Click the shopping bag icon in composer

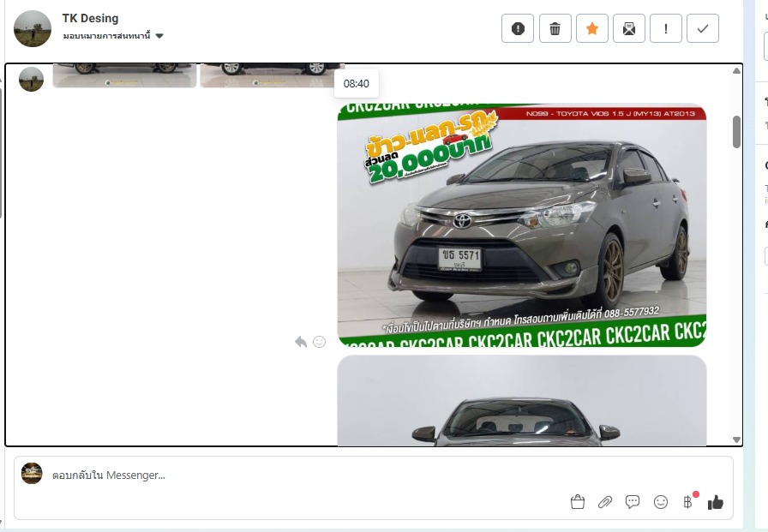coord(578,502)
